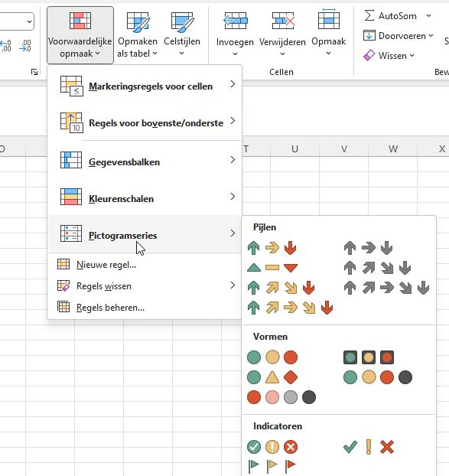Screen dimensions: 449x476
Task: Choose the uncircled check, exclamation, cross set
Action: tap(369, 447)
